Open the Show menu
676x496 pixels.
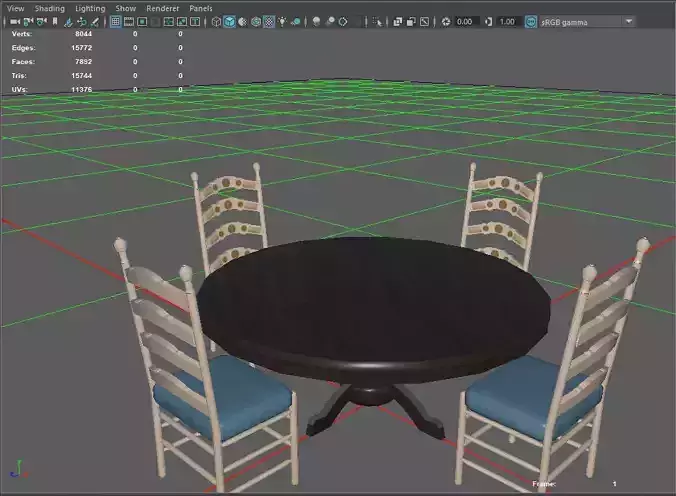tap(125, 8)
